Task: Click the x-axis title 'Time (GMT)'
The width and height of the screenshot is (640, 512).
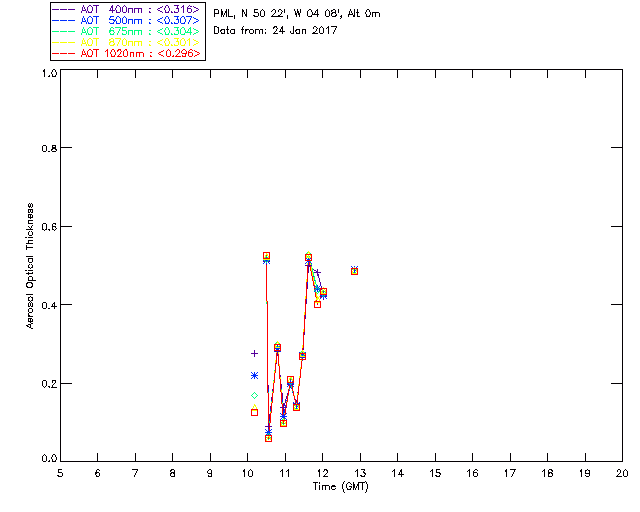Action: click(340, 487)
